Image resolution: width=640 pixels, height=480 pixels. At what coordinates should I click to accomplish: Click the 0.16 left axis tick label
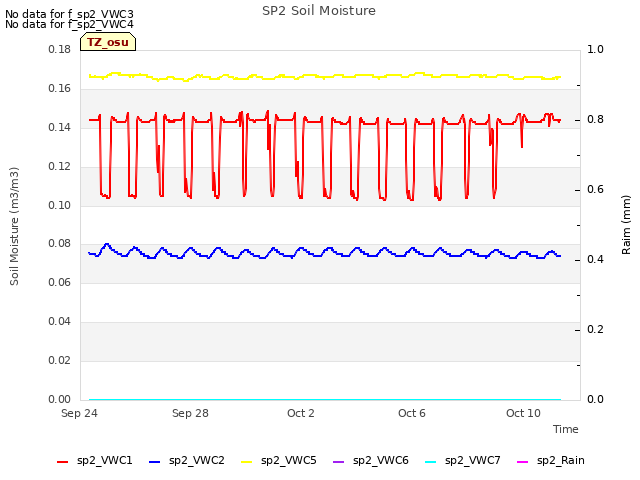point(59,89)
